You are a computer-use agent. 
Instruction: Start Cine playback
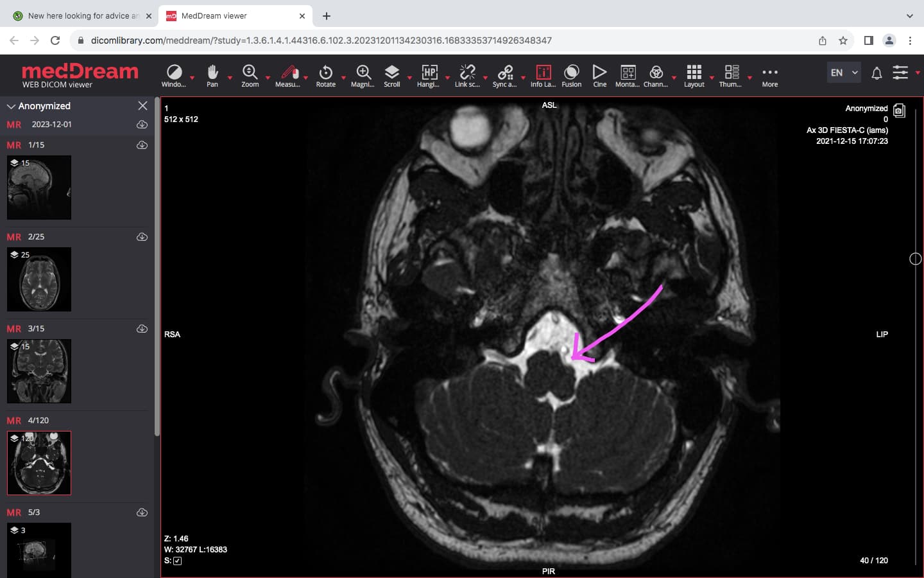click(x=599, y=75)
